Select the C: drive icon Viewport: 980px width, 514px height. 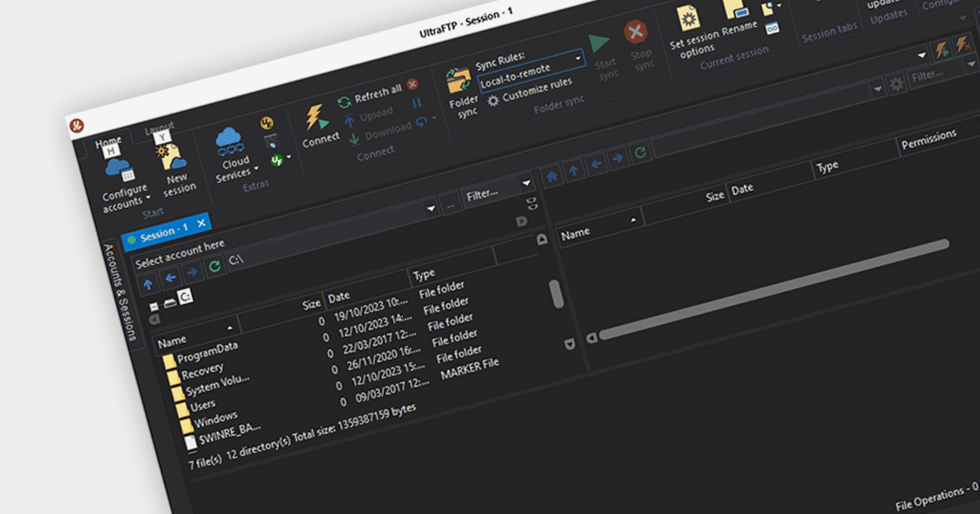(185, 297)
